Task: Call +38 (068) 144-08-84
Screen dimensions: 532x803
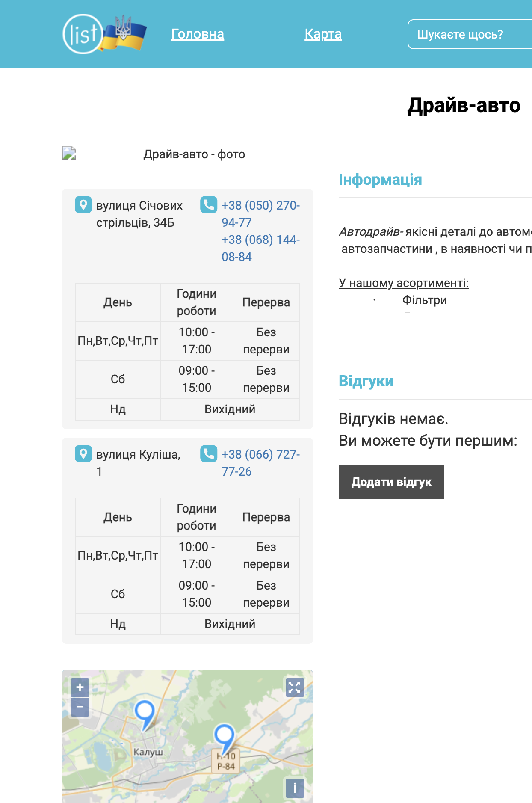Action: pyautogui.click(x=260, y=248)
